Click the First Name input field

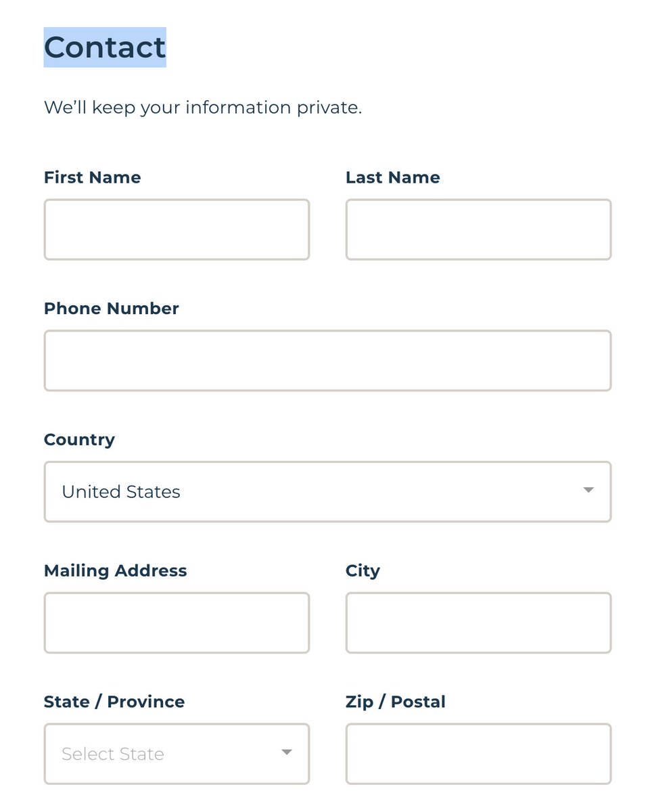pyautogui.click(x=177, y=229)
